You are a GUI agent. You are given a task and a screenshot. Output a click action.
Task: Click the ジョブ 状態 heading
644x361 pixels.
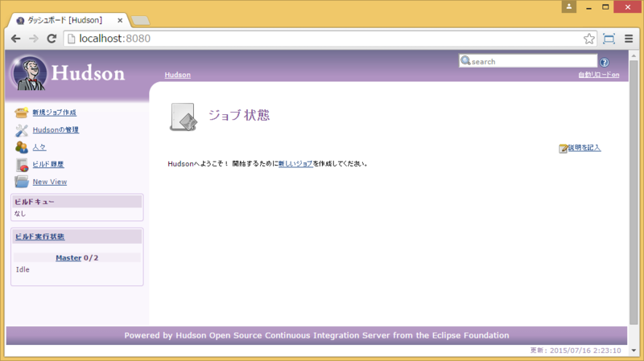[x=239, y=115]
